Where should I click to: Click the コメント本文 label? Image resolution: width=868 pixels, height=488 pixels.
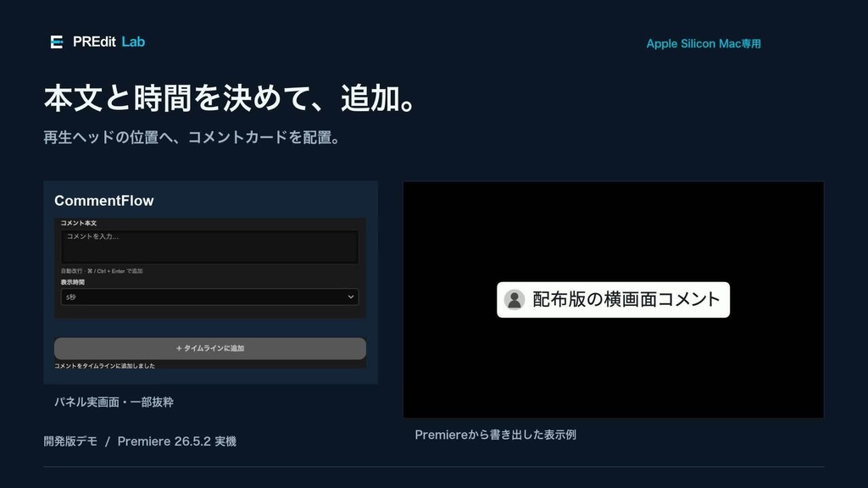click(x=79, y=223)
